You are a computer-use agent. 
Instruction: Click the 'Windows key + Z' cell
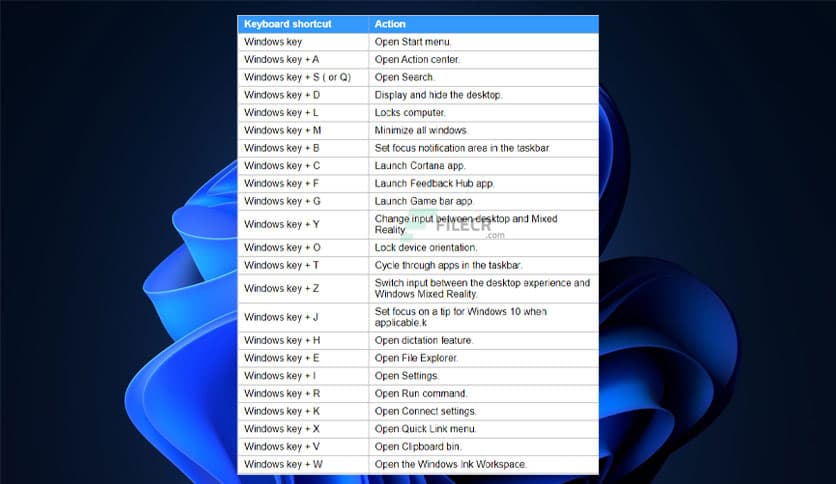[x=303, y=288]
